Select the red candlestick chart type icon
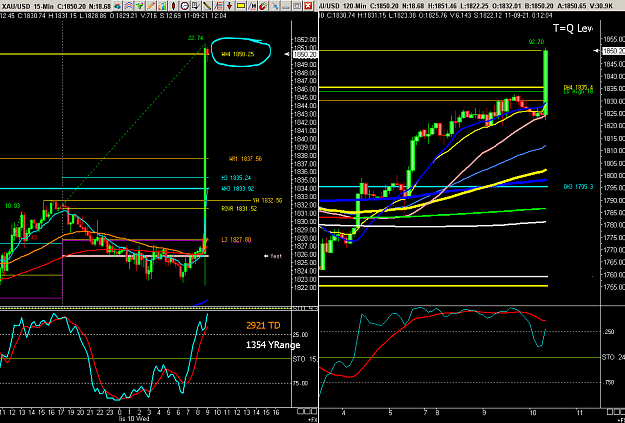The image size is (625, 423). pos(173,6)
